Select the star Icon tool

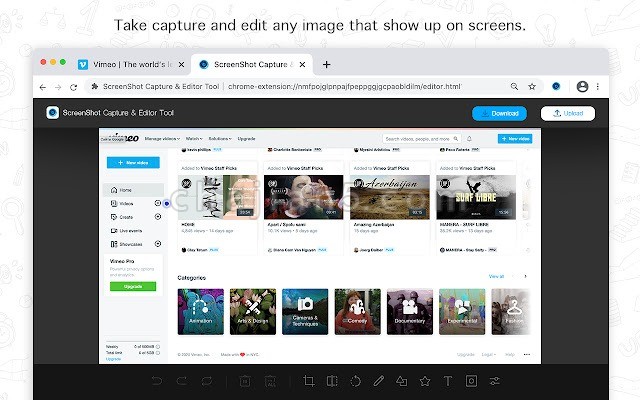click(425, 381)
